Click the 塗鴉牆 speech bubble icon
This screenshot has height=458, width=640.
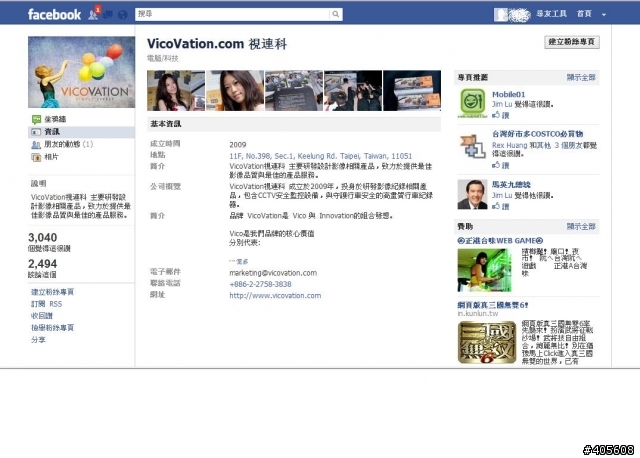[36, 119]
